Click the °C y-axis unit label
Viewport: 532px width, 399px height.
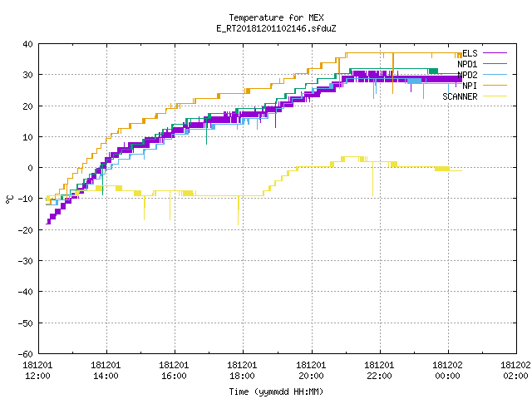[9, 199]
